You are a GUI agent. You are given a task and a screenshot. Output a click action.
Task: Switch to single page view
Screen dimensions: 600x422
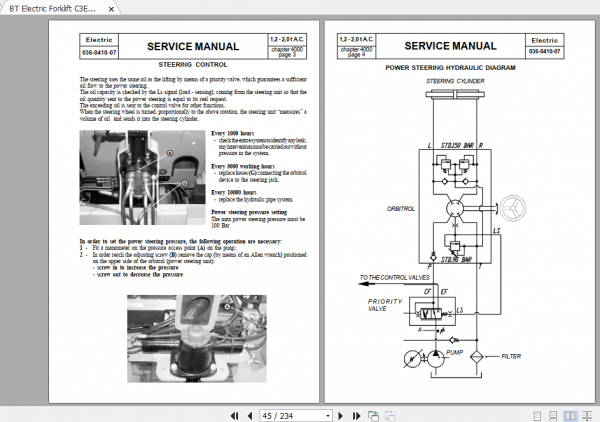point(537,416)
